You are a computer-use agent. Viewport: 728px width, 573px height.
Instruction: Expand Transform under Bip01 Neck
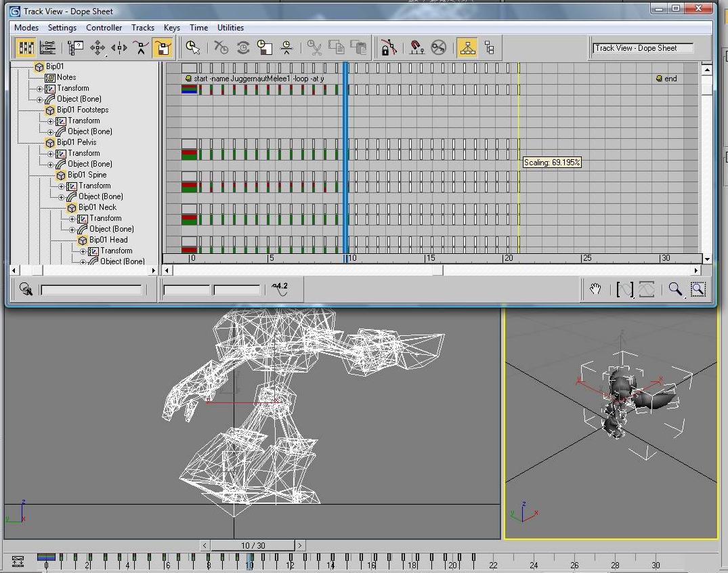(72, 219)
